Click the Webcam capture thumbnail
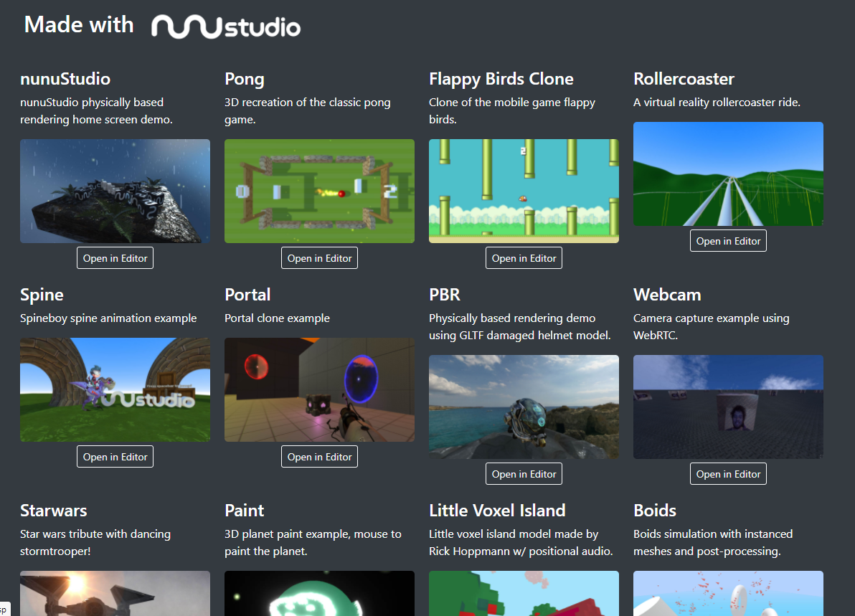Viewport: 855px width, 616px height. (729, 407)
